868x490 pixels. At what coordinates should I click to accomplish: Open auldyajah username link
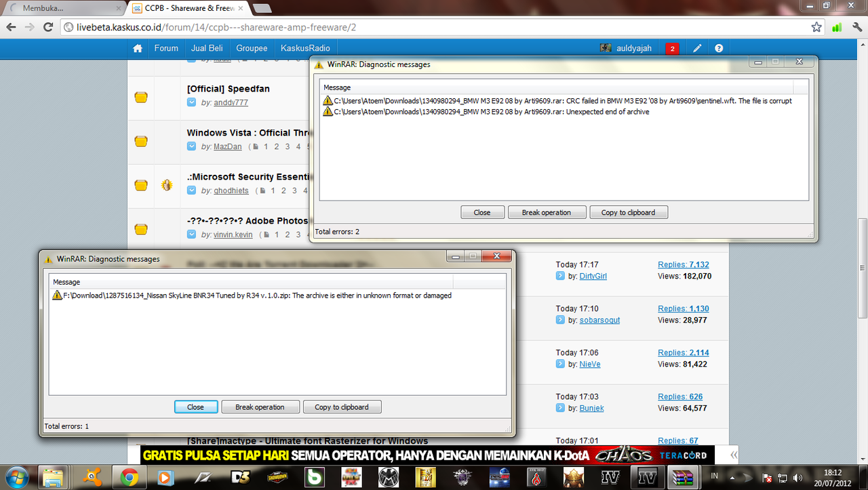coord(634,48)
